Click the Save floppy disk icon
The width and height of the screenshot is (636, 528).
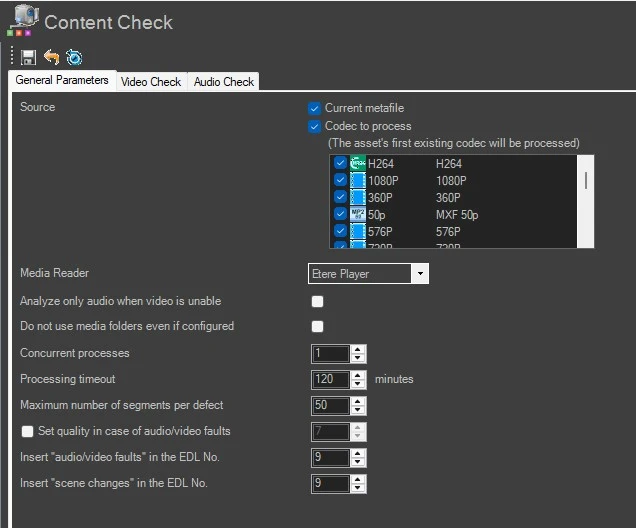(29, 57)
